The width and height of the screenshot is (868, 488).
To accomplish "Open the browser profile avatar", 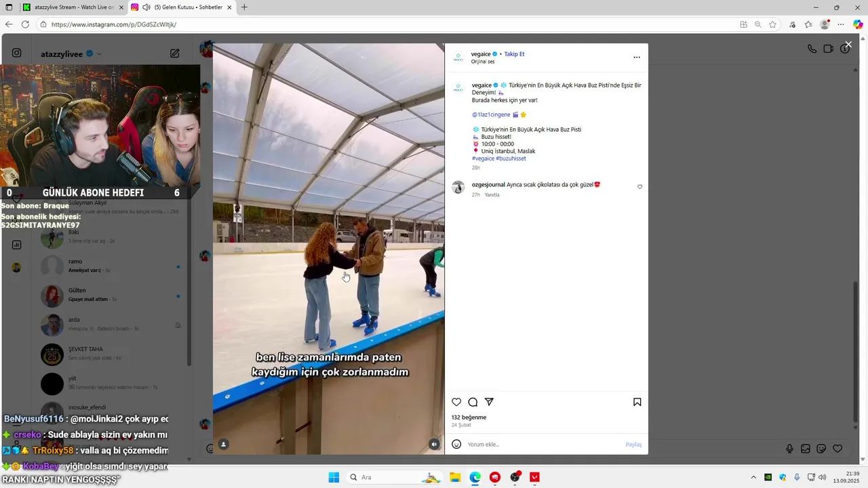I will pyautogui.click(x=825, y=24).
